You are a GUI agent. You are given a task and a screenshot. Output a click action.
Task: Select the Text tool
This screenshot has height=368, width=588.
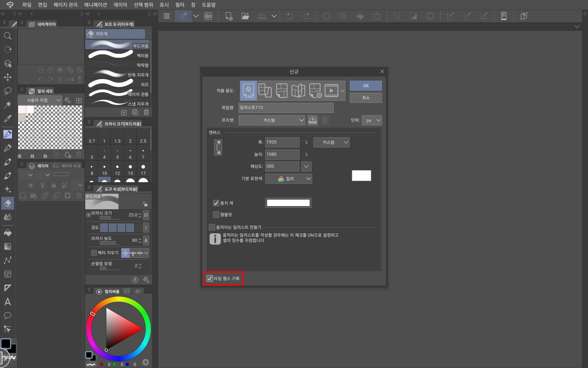[x=8, y=302]
